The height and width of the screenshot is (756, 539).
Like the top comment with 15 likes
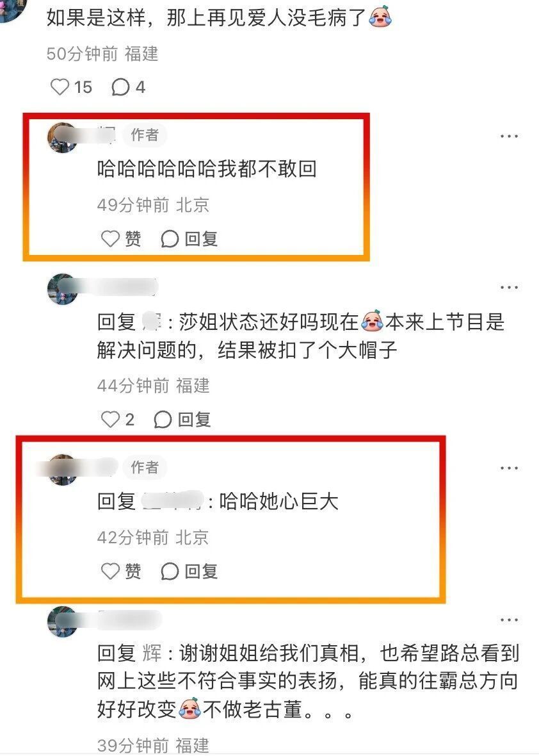(x=71, y=87)
